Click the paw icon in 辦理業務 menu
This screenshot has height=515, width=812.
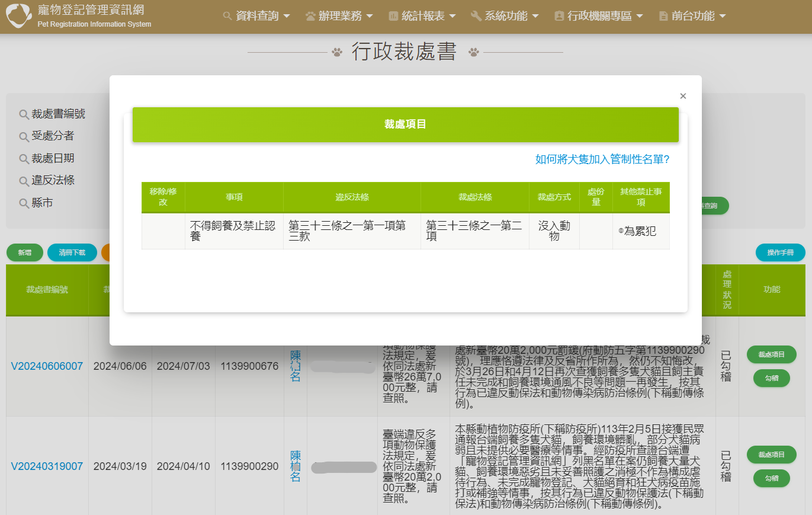[x=311, y=17]
